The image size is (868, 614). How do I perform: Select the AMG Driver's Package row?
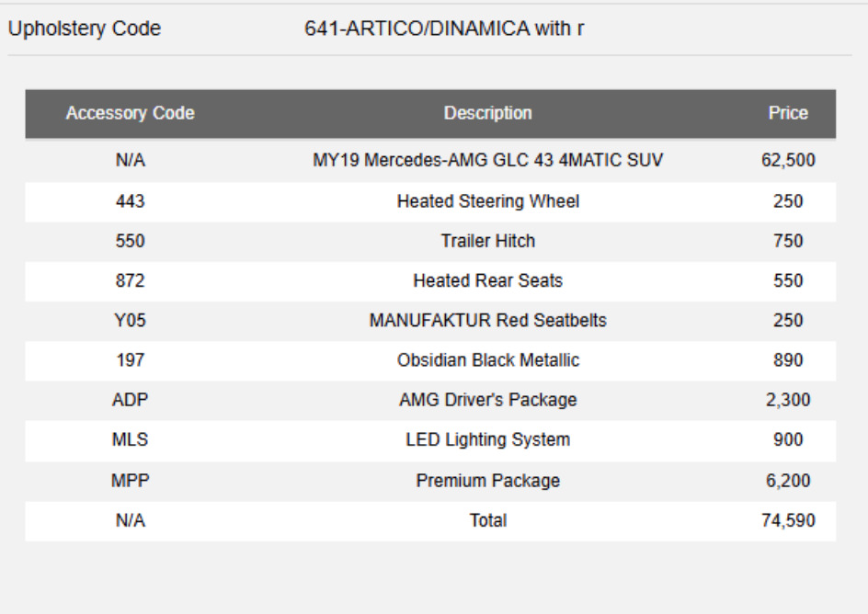pyautogui.click(x=430, y=401)
